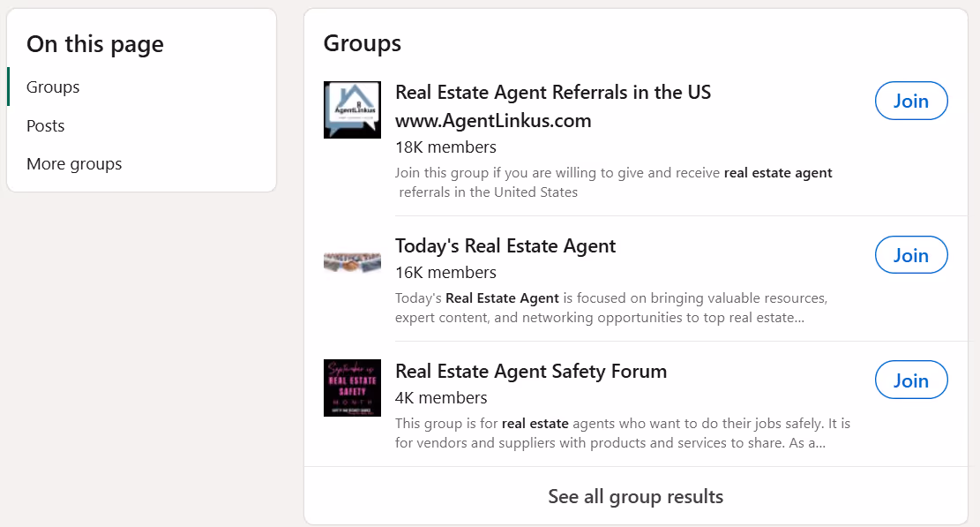Image resolution: width=980 pixels, height=527 pixels.
Task: Click the Today's Real Estate Agent group image
Action: 352,261
